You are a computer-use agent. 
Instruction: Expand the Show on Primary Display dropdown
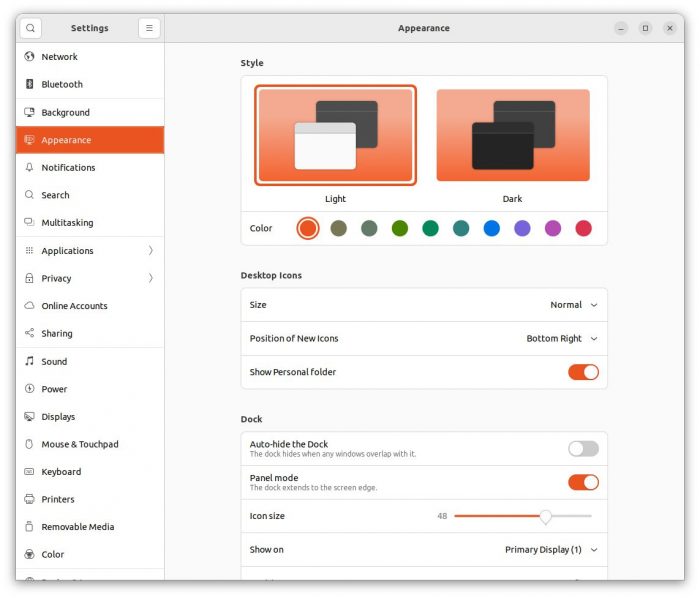coord(550,550)
